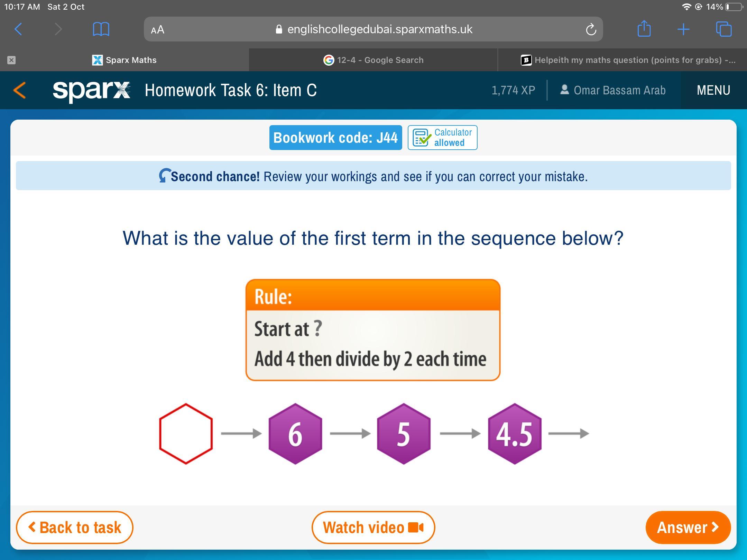Switch to 12-4 Google Search tab
This screenshot has height=560, width=747.
pyautogui.click(x=373, y=60)
